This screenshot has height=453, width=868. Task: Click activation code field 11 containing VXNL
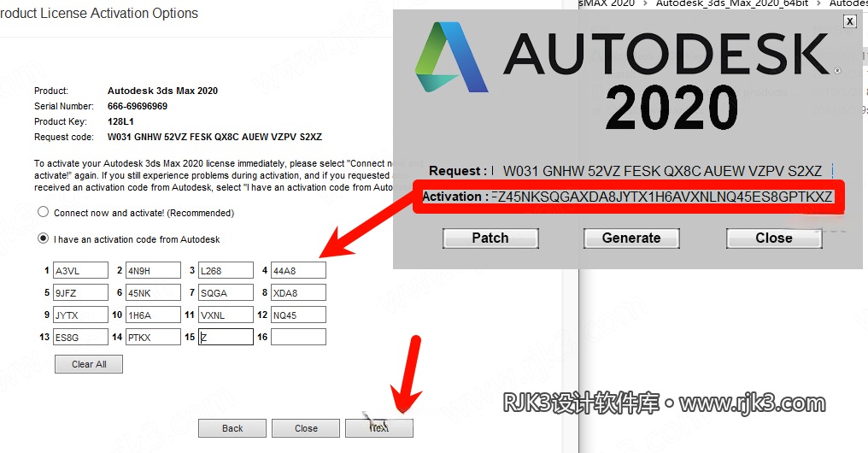tap(226, 315)
